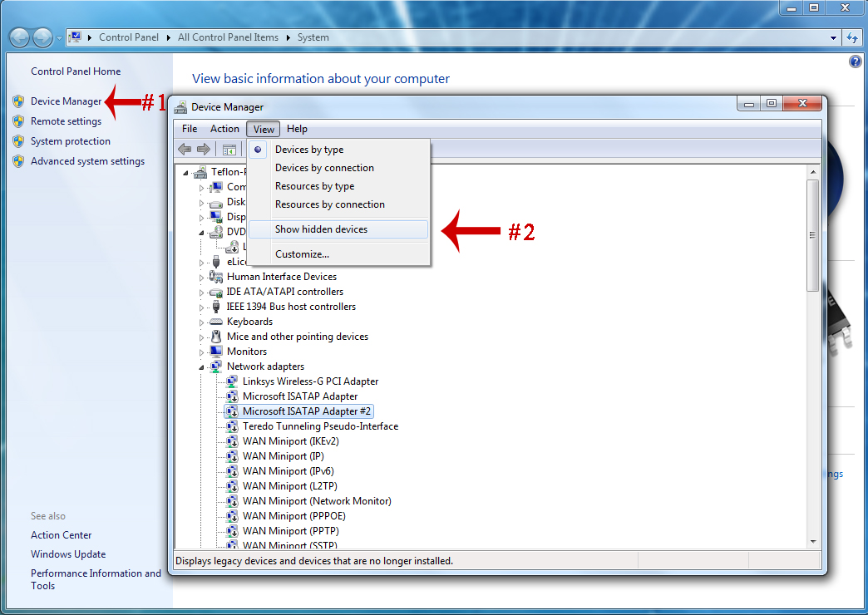Click the show/hide console tree toolbar icon
The image size is (868, 615).
click(229, 150)
